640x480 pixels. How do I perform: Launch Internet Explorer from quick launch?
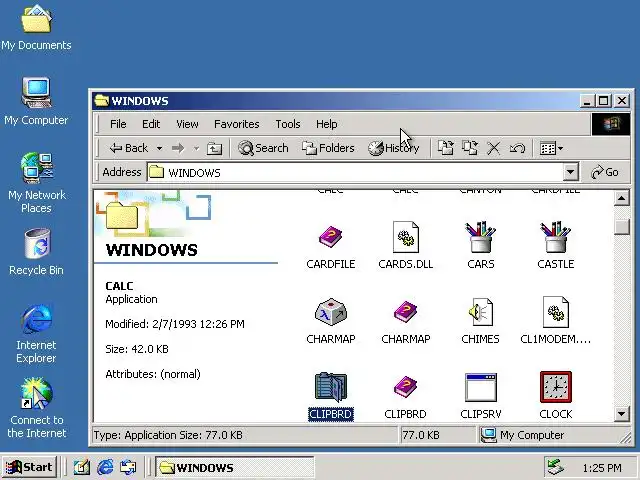(x=105, y=467)
